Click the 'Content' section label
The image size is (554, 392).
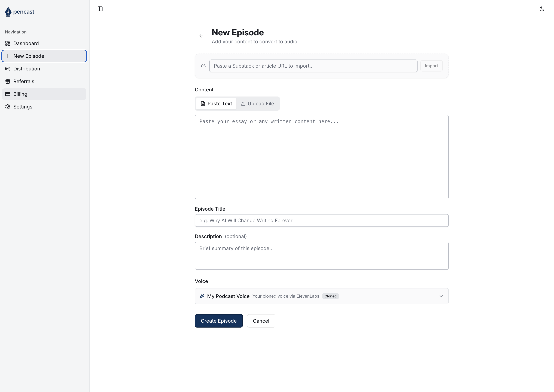(x=204, y=90)
